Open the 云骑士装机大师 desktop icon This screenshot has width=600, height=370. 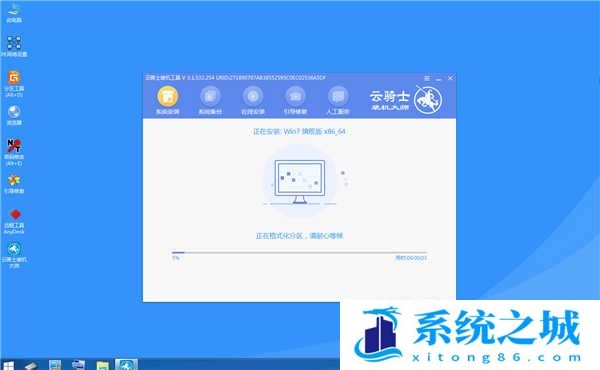pos(14,255)
